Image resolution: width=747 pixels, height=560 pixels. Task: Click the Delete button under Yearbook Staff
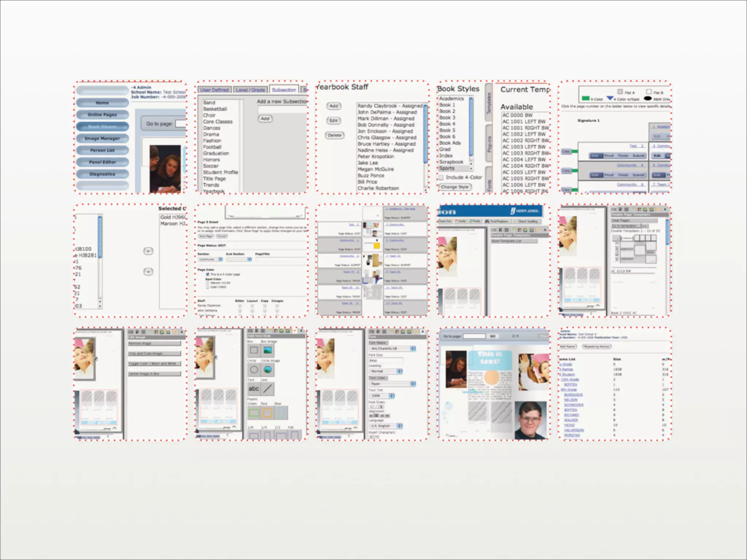click(x=334, y=135)
